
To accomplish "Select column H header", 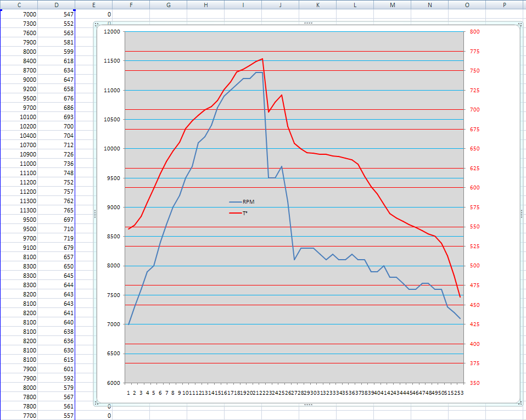I will [x=206, y=5].
